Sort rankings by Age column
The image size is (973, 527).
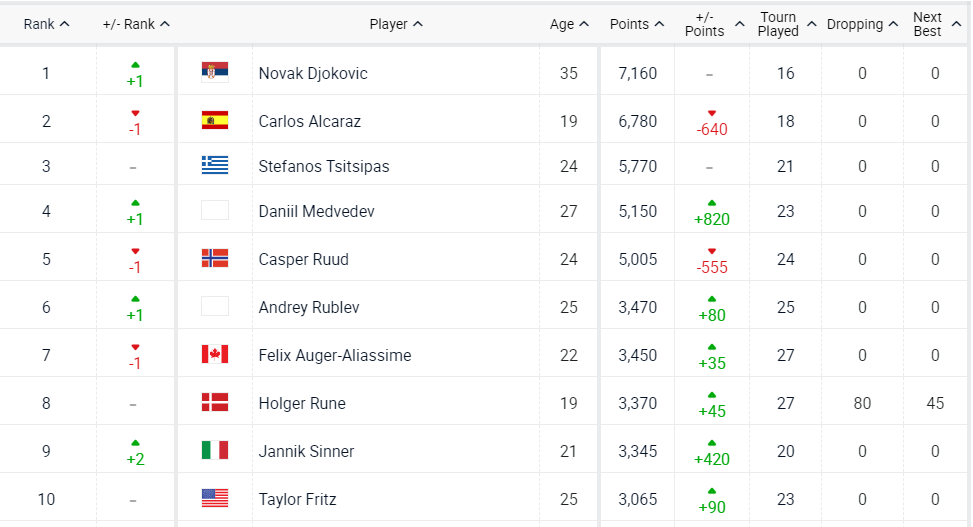[x=569, y=24]
